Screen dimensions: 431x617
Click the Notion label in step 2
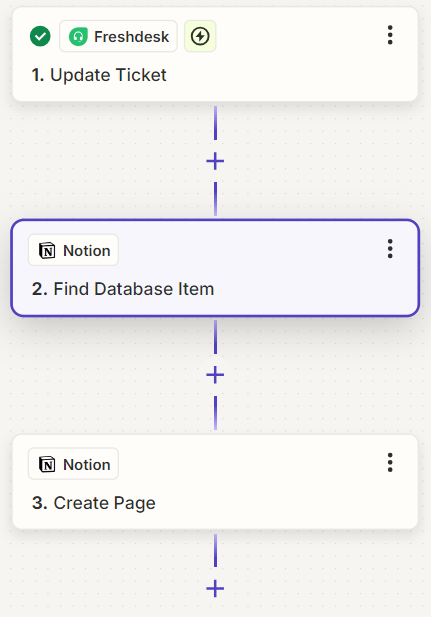tap(87, 251)
